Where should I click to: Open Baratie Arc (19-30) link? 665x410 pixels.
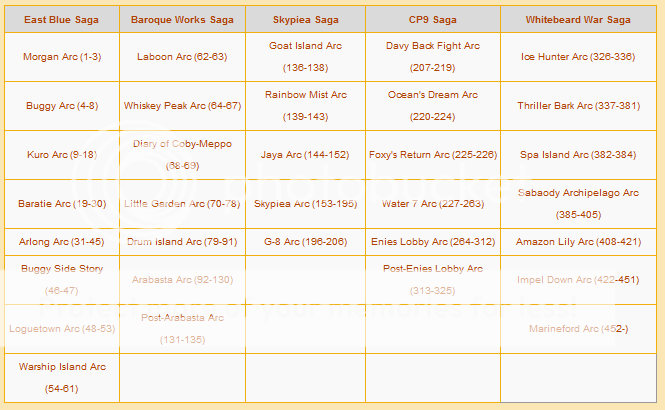coord(62,204)
